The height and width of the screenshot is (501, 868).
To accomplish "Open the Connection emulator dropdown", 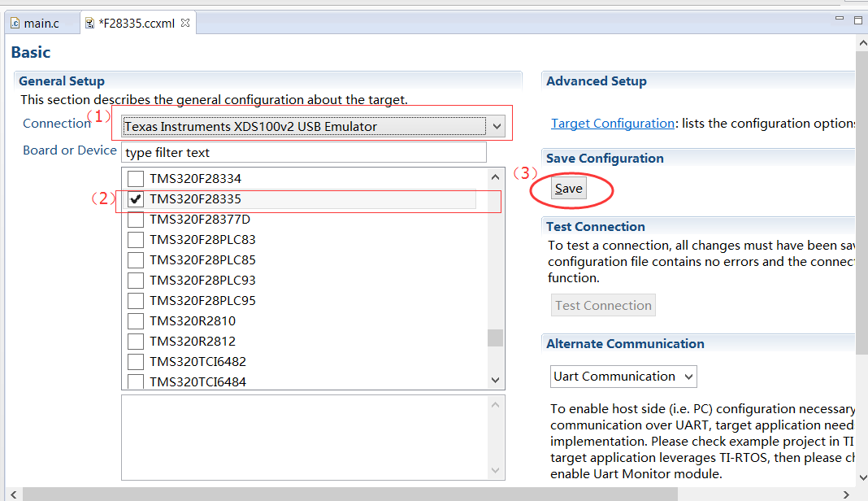I will point(497,126).
